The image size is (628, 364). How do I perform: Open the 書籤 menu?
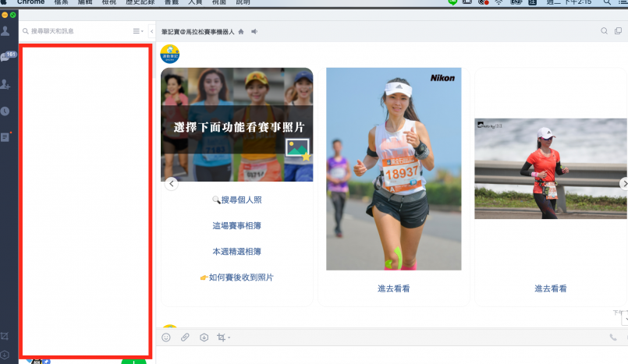tap(172, 2)
